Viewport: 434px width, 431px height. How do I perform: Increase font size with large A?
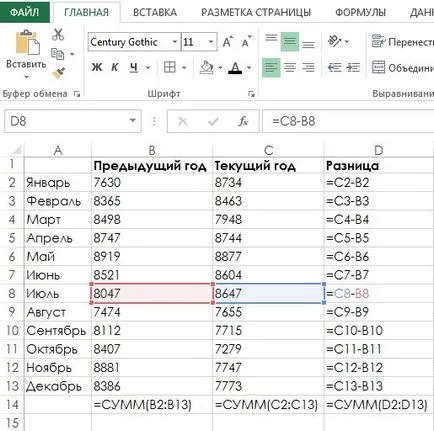pos(228,42)
